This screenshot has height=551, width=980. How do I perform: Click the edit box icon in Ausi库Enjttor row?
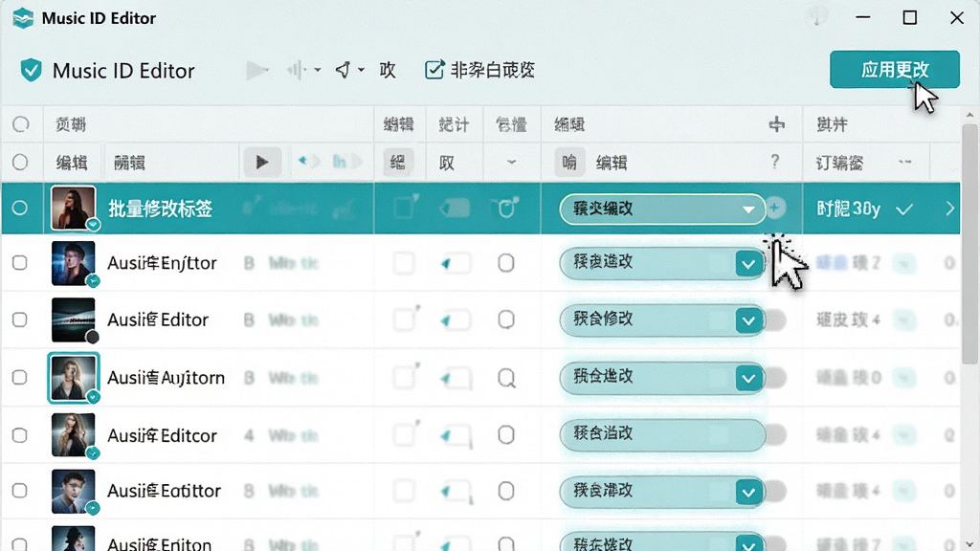point(404,263)
